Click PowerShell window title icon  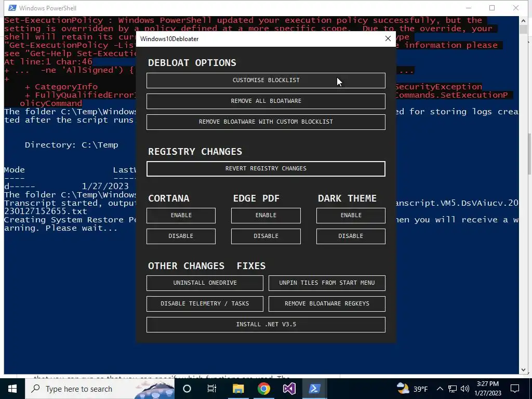pos(12,8)
